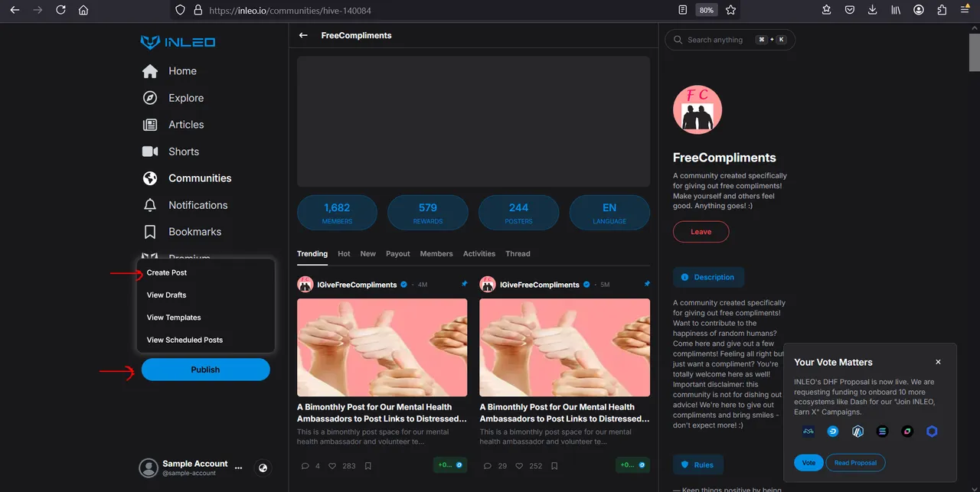
Task: Click the Leave community button
Action: pos(701,232)
